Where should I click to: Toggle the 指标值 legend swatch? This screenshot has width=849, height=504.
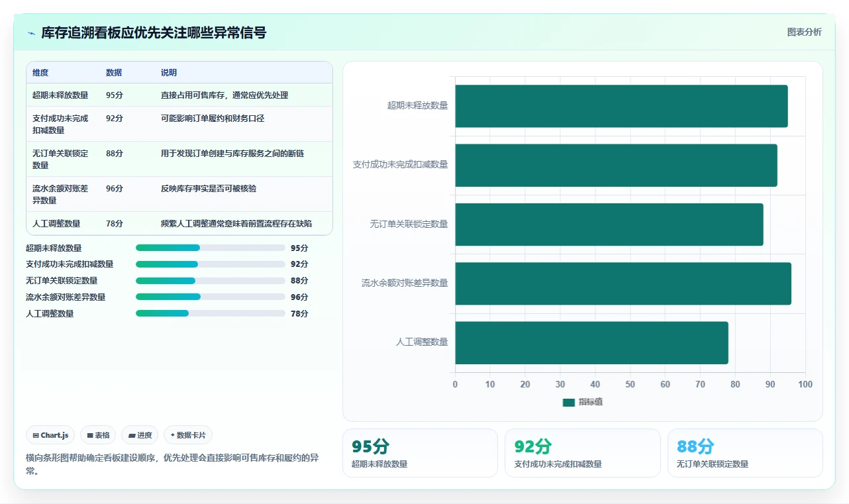569,402
